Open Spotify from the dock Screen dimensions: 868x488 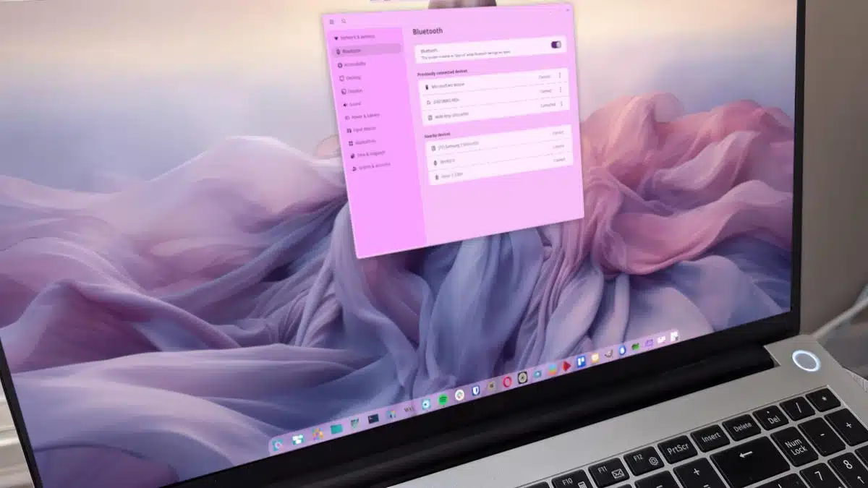click(443, 399)
